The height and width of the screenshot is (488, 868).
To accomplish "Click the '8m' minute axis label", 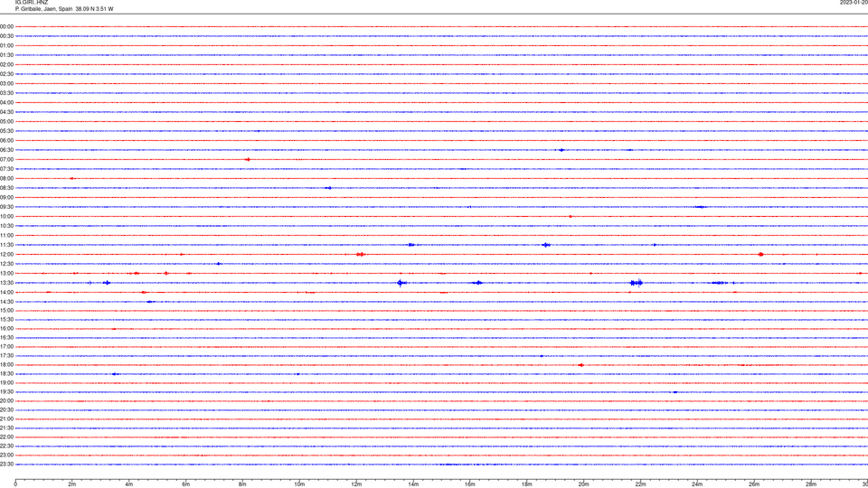I will (242, 484).
